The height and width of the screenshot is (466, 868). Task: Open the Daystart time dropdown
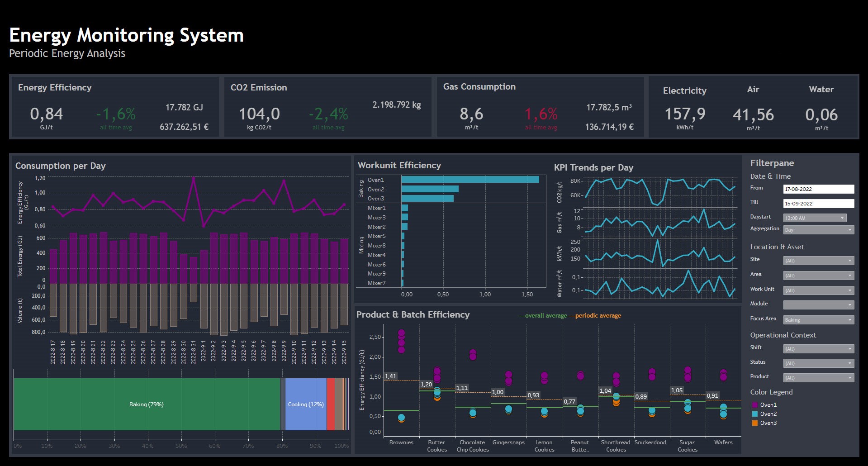click(x=815, y=218)
